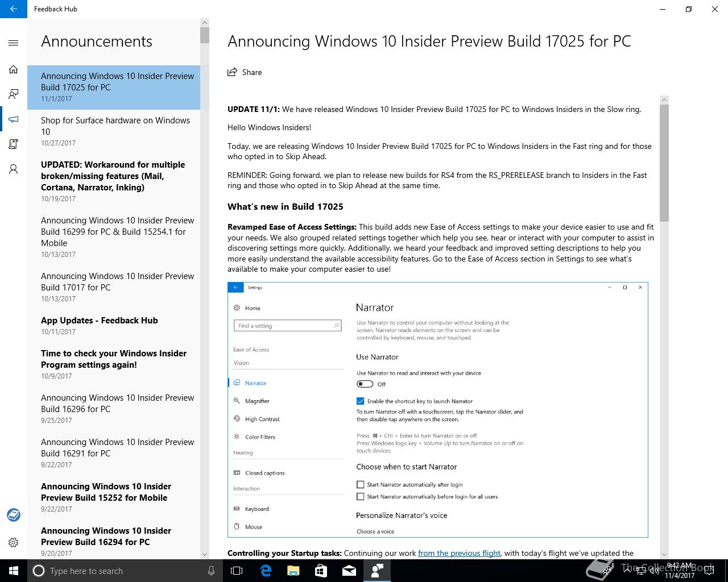The width and height of the screenshot is (728, 582).
Task: Open UPDATED Workaround for broken features announcement
Action: coord(114,181)
